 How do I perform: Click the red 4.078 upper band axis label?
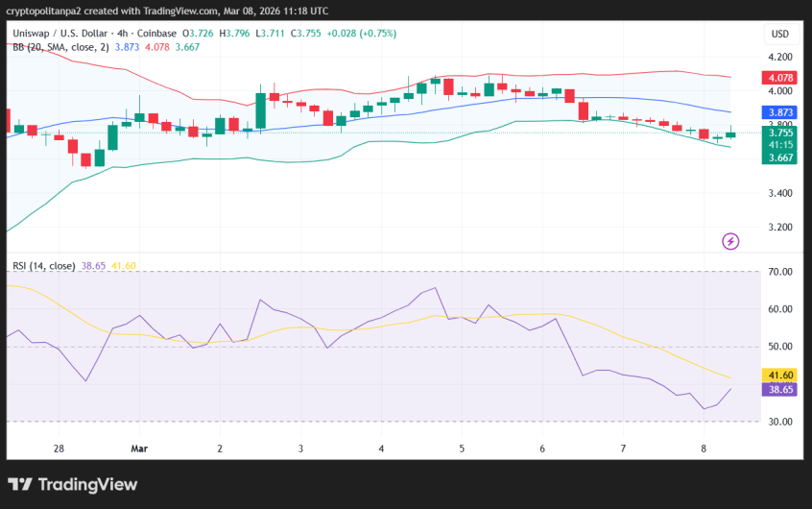point(779,78)
